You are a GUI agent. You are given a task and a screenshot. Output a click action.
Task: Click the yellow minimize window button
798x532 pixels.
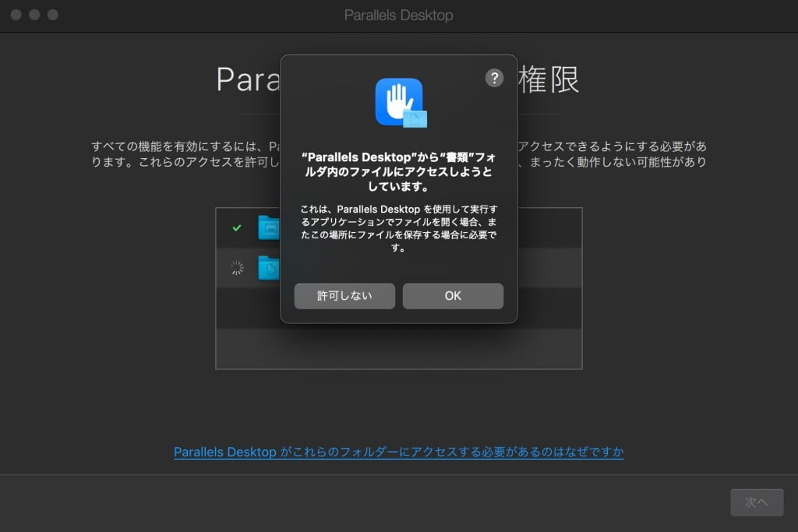(x=34, y=15)
